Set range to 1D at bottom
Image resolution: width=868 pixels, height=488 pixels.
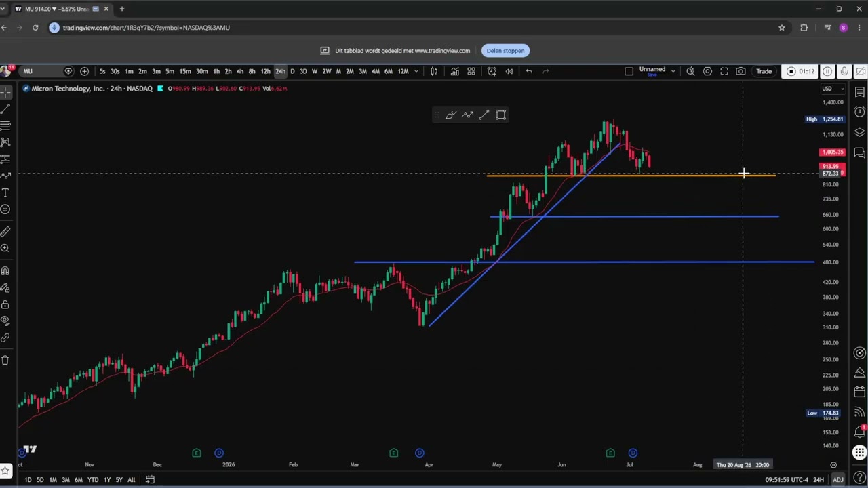click(x=28, y=480)
